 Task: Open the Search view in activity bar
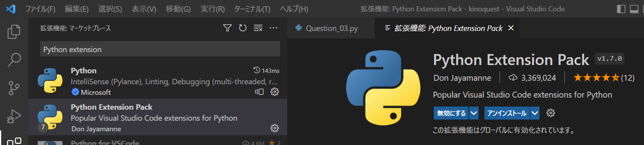[x=14, y=60]
